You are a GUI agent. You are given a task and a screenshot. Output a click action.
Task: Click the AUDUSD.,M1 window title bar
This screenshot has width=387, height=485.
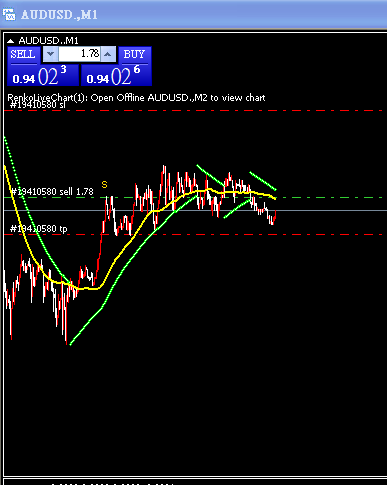(193, 15)
